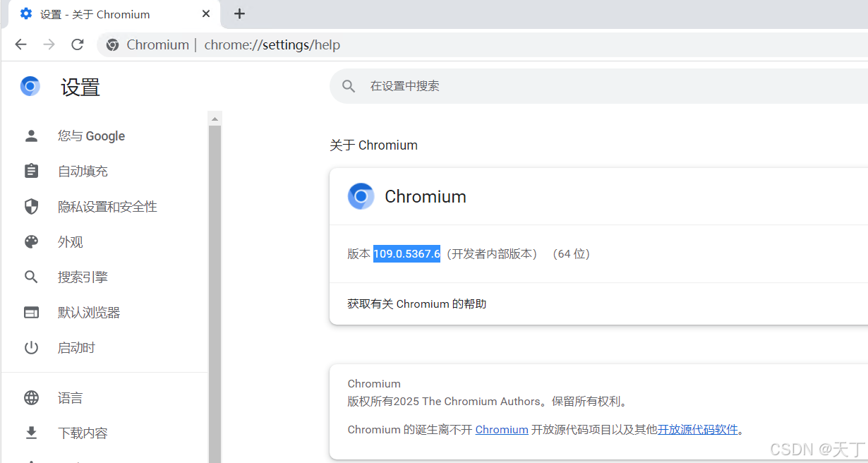The image size is (868, 463).
Task: Click the Chromium logo in the about card
Action: (x=361, y=196)
